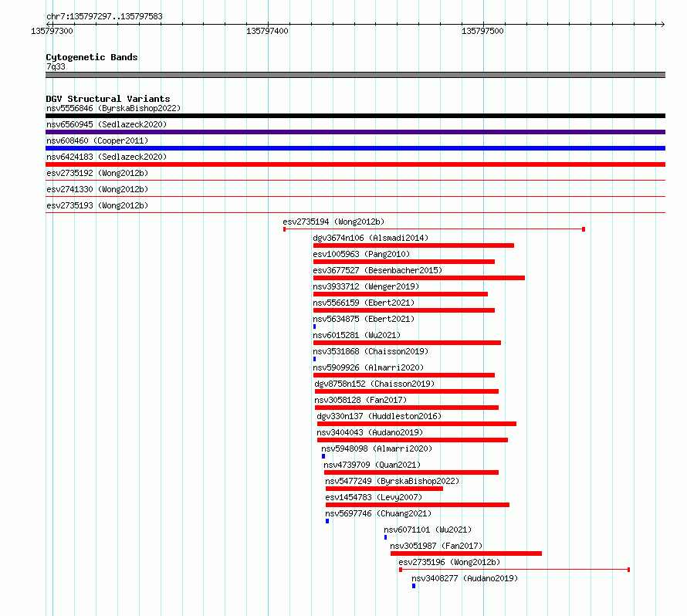Click nsv6015281 (Wu2021) label
Screen dimensions: 687x616
[x=357, y=335]
